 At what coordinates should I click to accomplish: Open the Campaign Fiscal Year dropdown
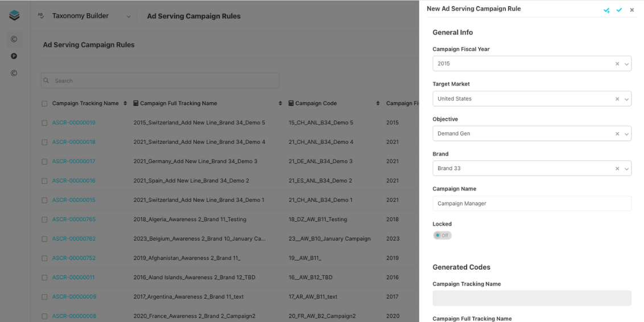(627, 64)
